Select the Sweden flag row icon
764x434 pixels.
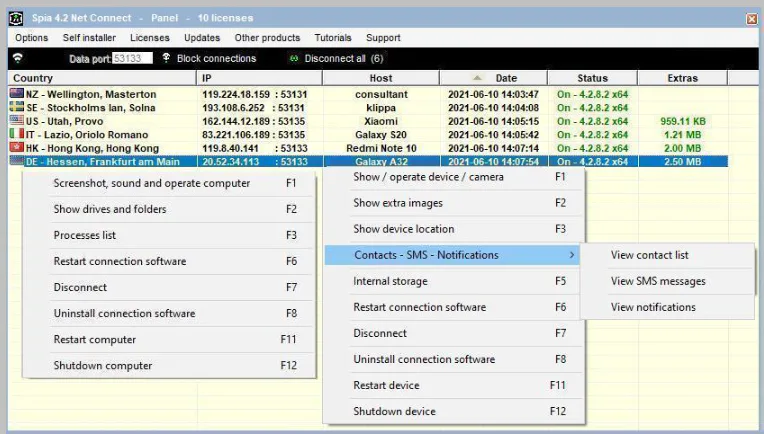coord(17,107)
